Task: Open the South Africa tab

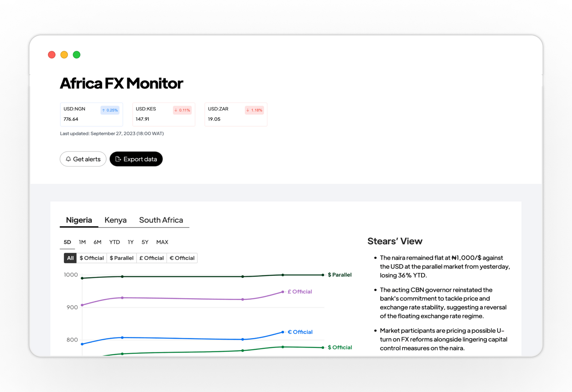Action: pyautogui.click(x=161, y=220)
